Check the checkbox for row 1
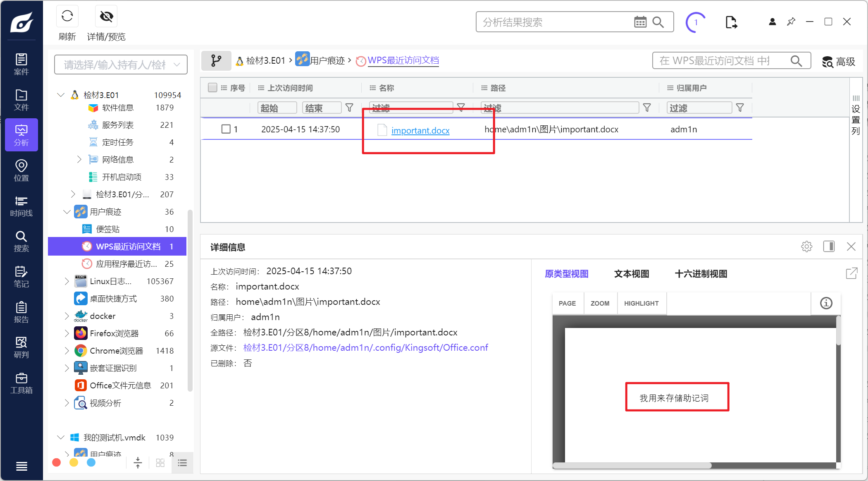The width and height of the screenshot is (868, 481). pyautogui.click(x=226, y=129)
